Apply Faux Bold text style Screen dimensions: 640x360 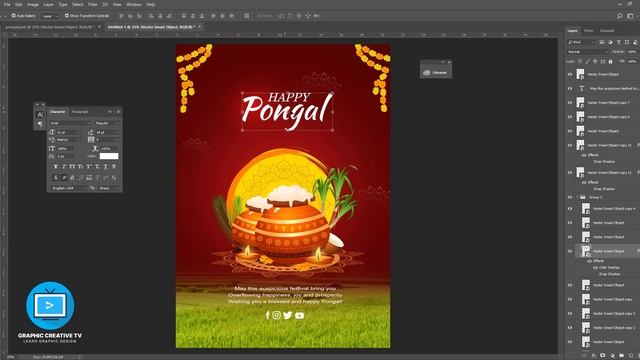[56, 167]
